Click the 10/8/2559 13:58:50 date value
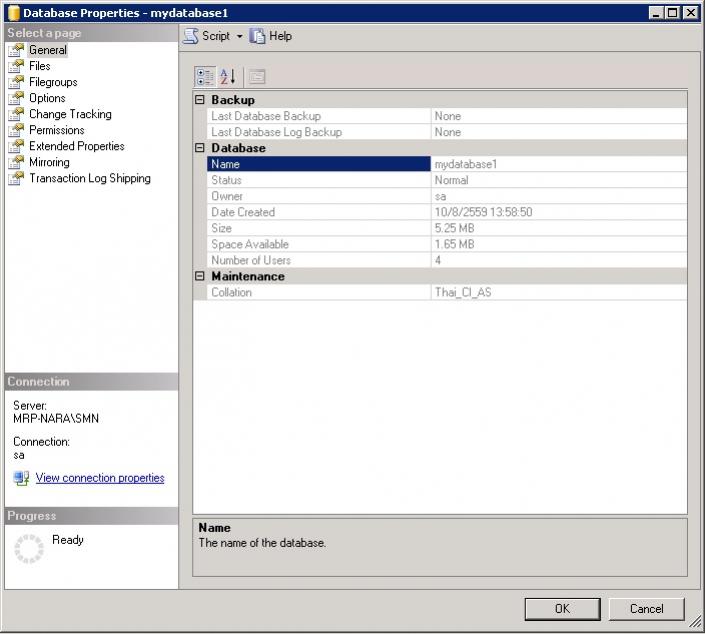The image size is (705, 634). click(483, 212)
